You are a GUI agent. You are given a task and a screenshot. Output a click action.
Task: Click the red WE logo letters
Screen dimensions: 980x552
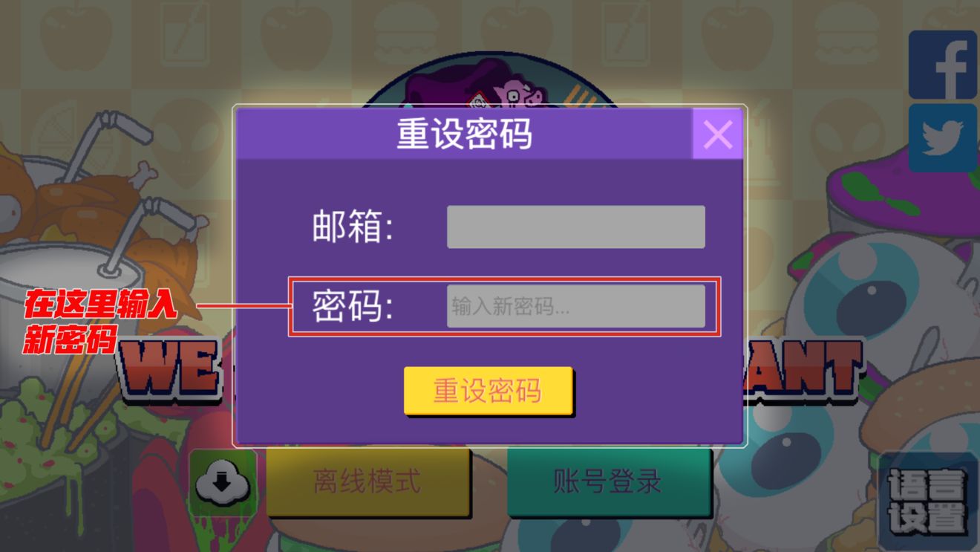pyautogui.click(x=172, y=368)
